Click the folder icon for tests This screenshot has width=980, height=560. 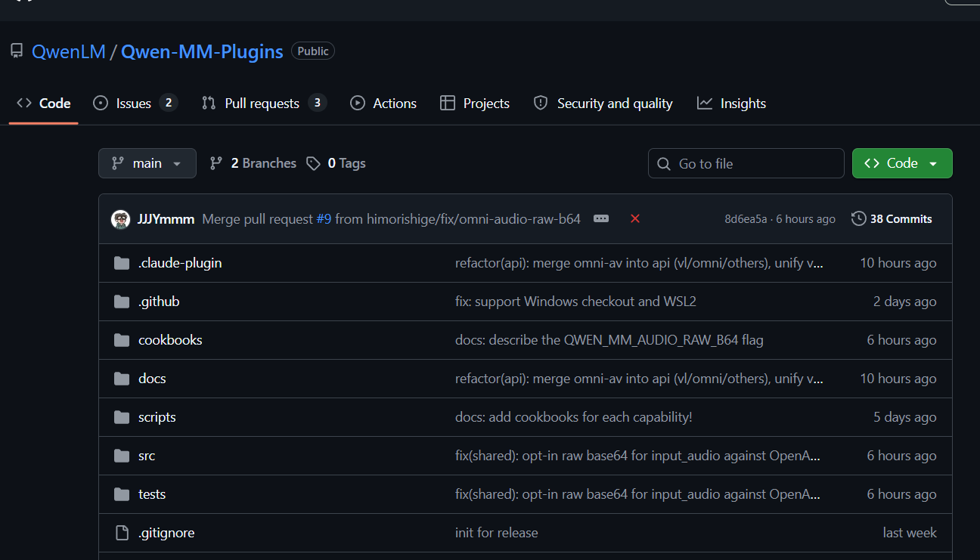[x=122, y=494]
